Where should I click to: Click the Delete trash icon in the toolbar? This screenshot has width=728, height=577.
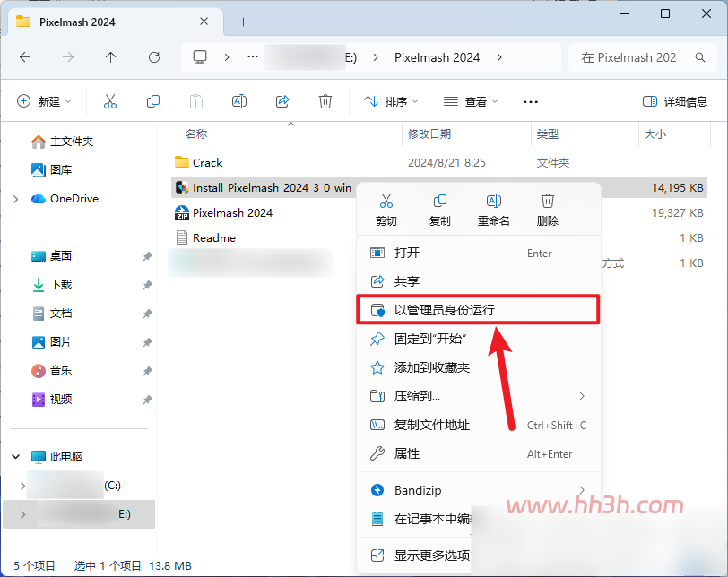click(x=325, y=101)
